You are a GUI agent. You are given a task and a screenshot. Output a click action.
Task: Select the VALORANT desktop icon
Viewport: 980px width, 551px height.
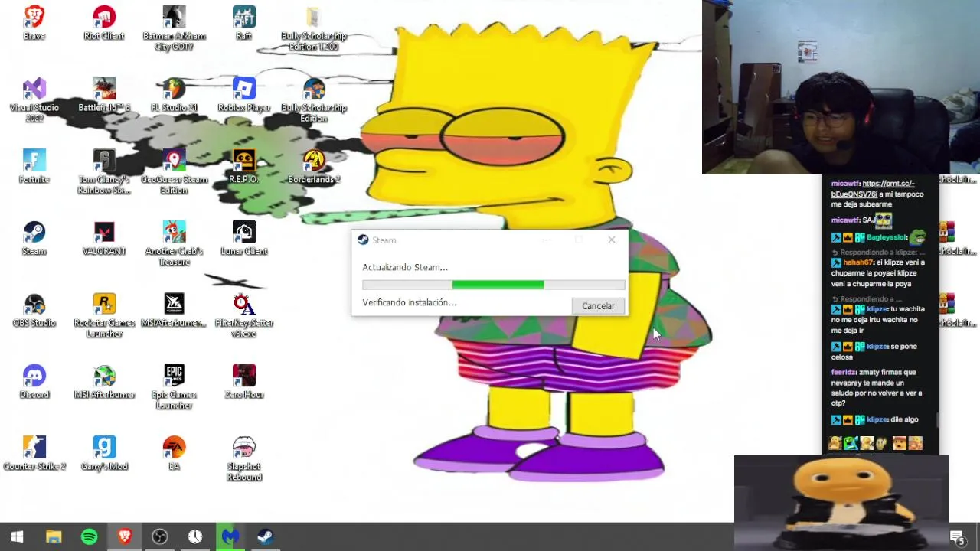click(104, 239)
